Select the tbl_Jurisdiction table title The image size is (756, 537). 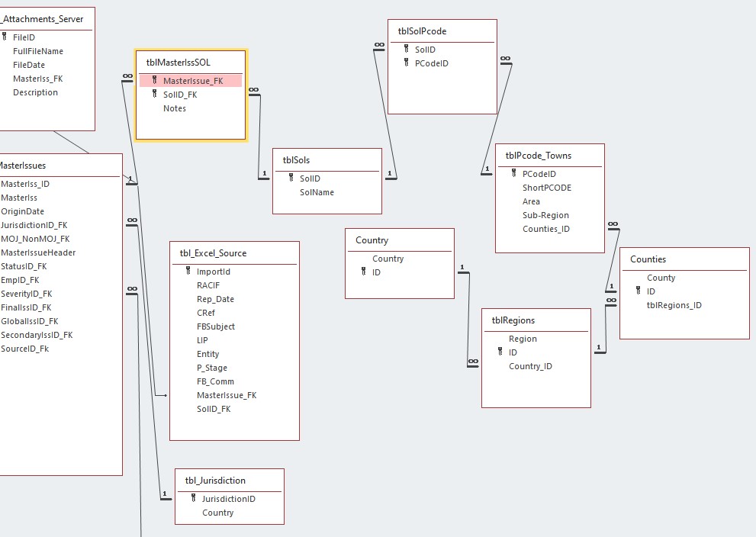[215, 481]
